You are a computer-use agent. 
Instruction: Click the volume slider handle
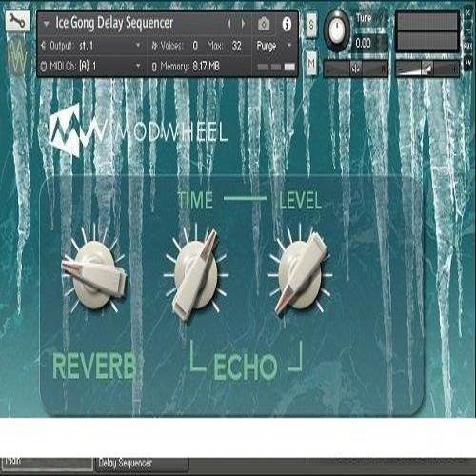click(426, 69)
